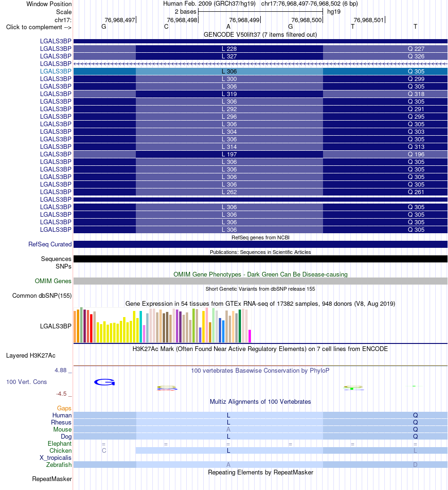This screenshot has width=448, height=490.
Task: Select the base letter C in sequence row
Action: (166, 27)
